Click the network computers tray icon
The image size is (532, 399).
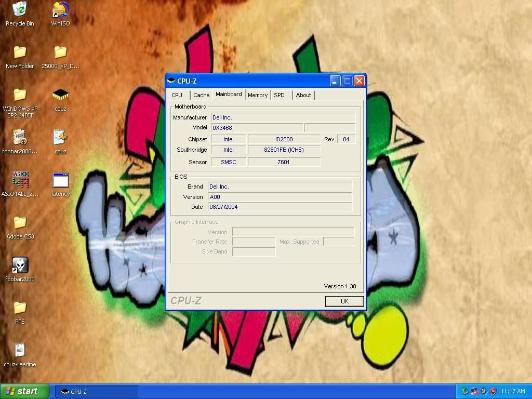tap(475, 391)
